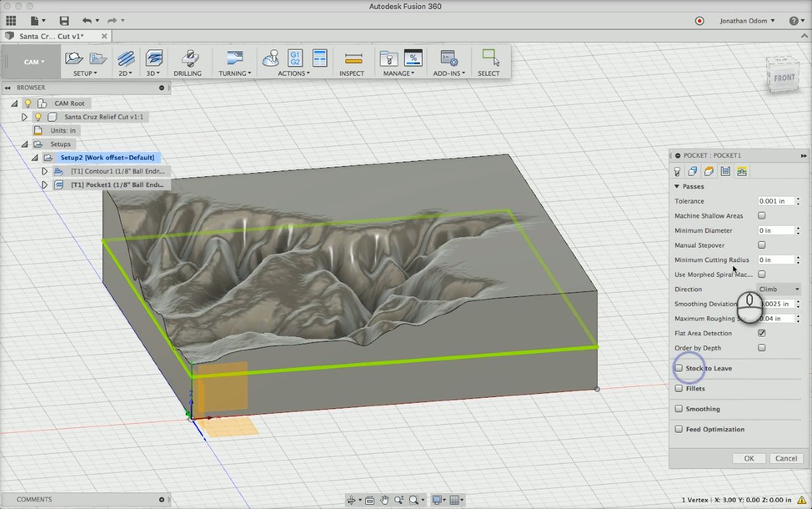Click the Inspect measure icon
Image resolution: width=812 pixels, height=509 pixels.
pyautogui.click(x=353, y=59)
